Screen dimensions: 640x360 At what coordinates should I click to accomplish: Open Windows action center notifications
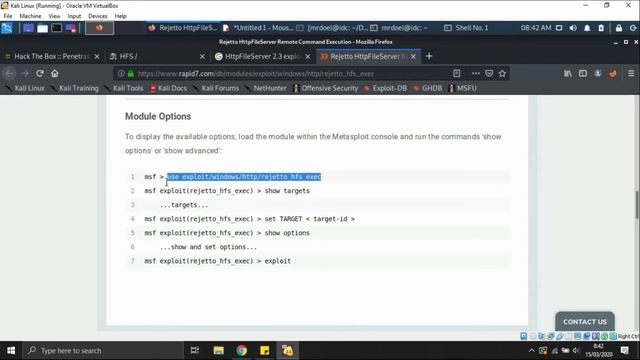[x=624, y=350]
